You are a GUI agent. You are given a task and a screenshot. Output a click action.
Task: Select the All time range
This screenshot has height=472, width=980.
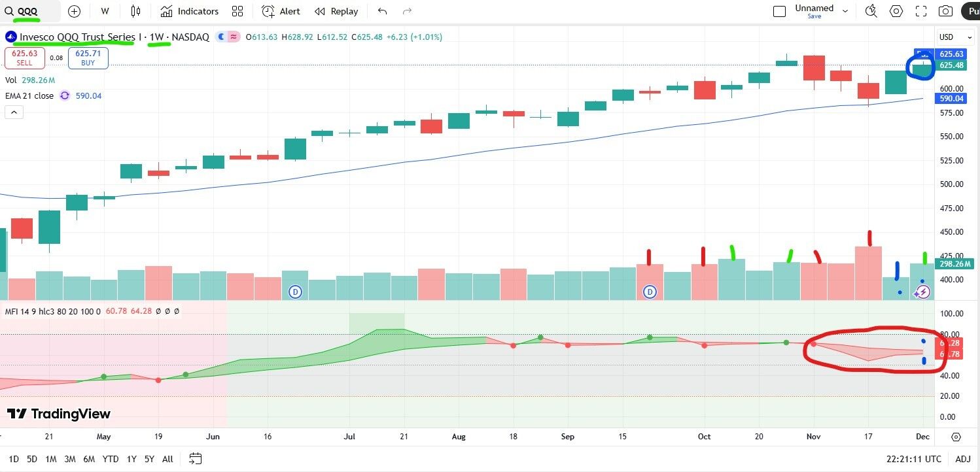tap(167, 459)
